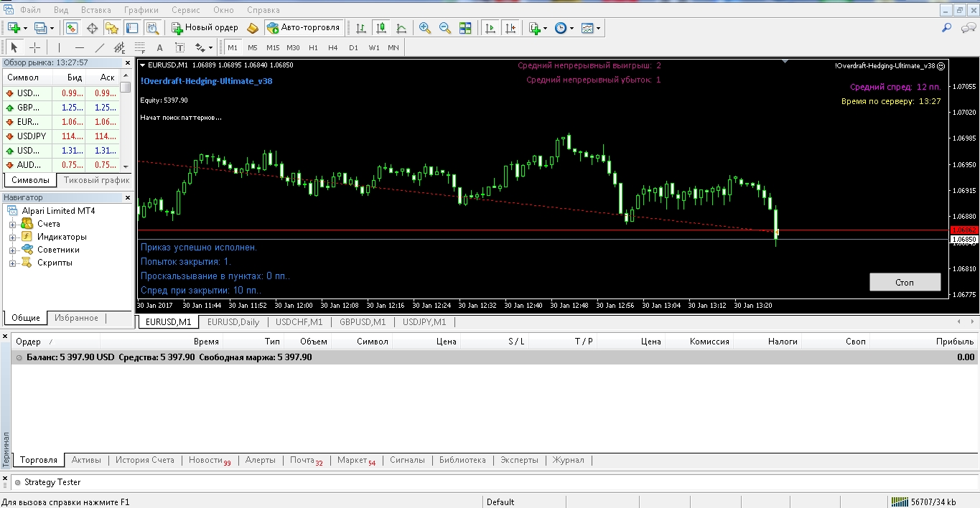
Task: Select the trendline tool
Action: tap(100, 47)
